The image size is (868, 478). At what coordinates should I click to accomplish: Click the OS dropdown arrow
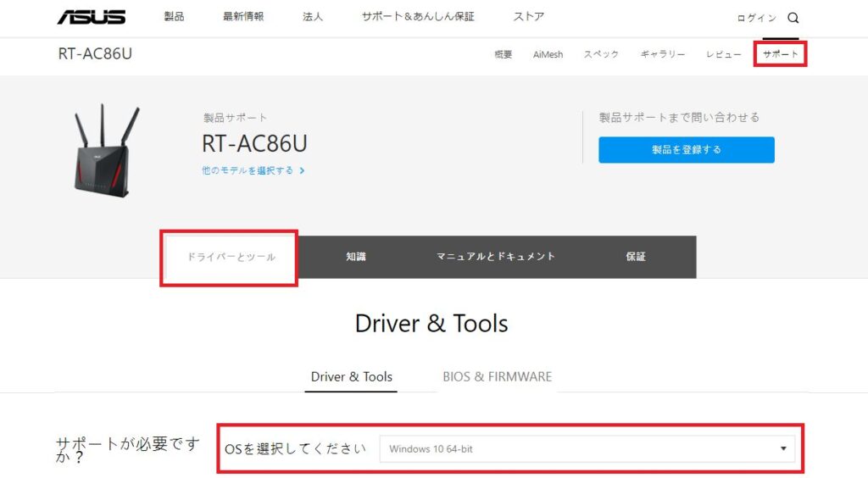[783, 448]
